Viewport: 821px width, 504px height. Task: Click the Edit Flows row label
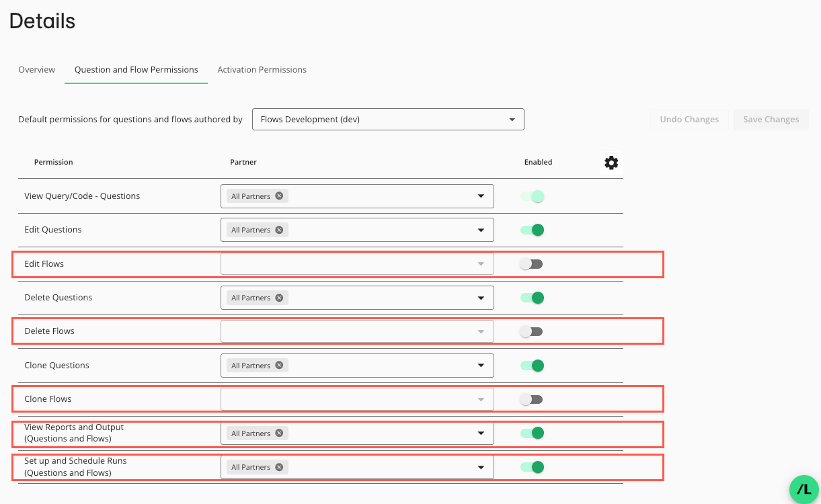44,264
